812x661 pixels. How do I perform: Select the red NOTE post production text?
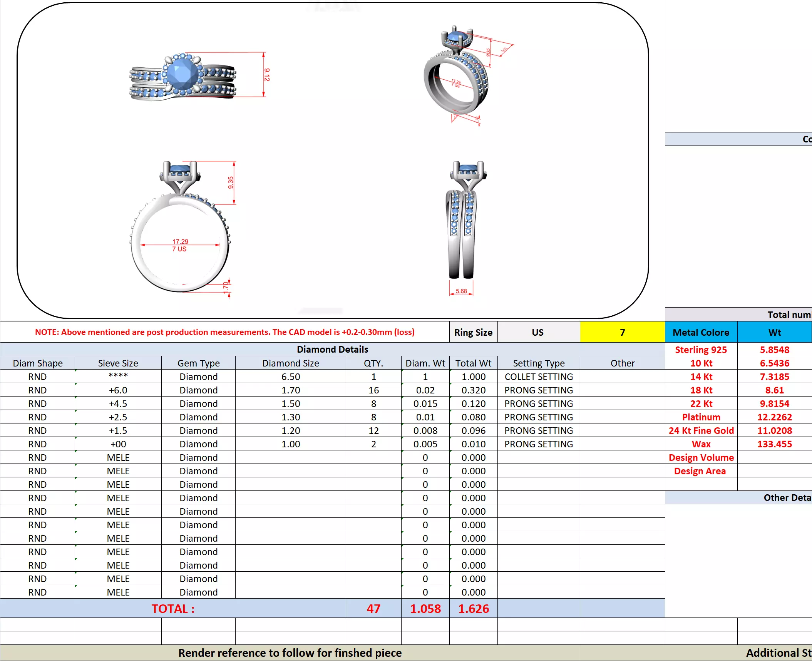click(x=224, y=332)
